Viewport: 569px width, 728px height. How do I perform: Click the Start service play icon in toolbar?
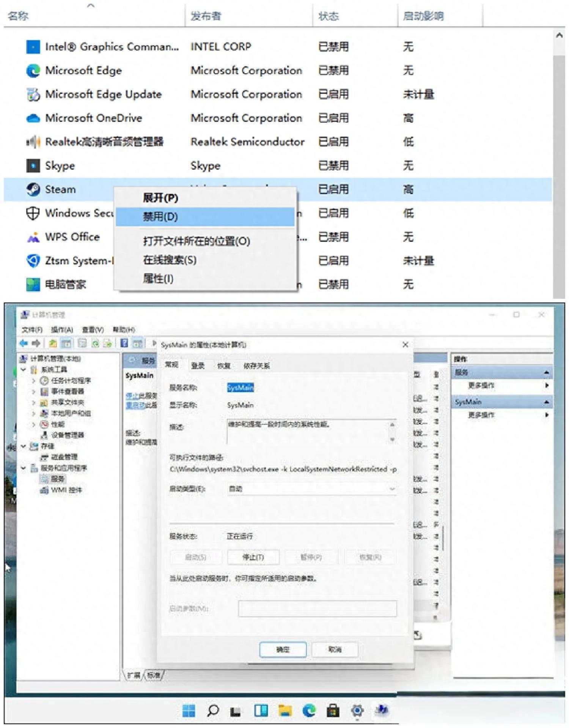point(154,343)
